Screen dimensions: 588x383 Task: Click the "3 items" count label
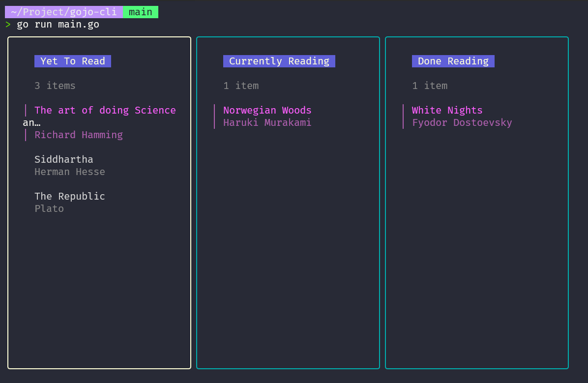pyautogui.click(x=55, y=86)
